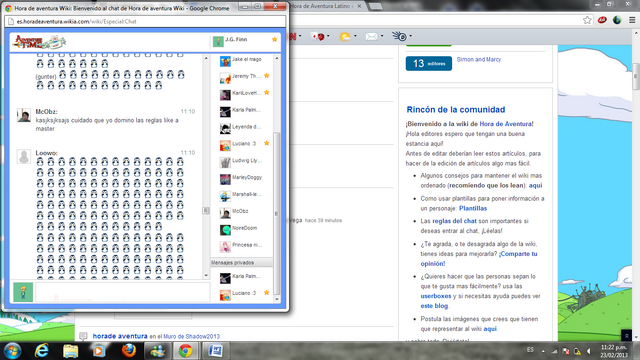The height and width of the screenshot is (360, 640).
Task: Open Hora de Aventura wiki link in welcome
Action: pos(506,124)
